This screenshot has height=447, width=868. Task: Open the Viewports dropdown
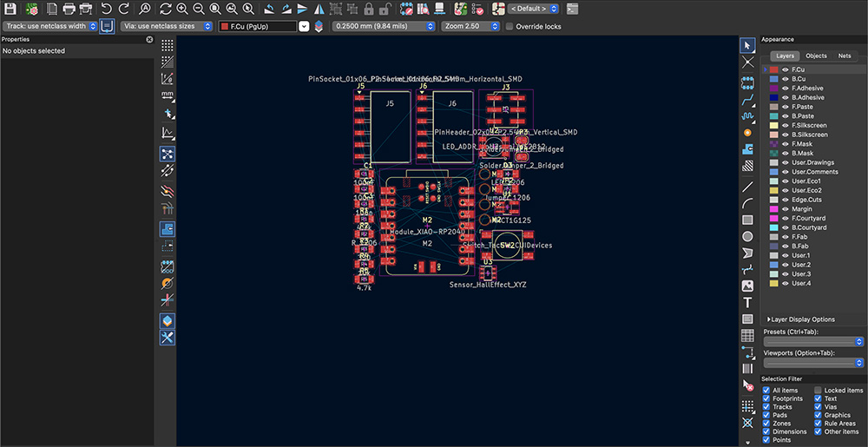tap(813, 363)
